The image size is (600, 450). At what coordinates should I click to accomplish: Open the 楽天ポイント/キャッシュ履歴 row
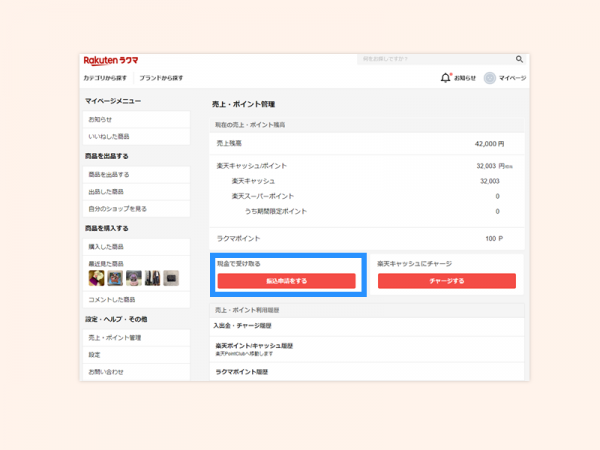pos(367,349)
